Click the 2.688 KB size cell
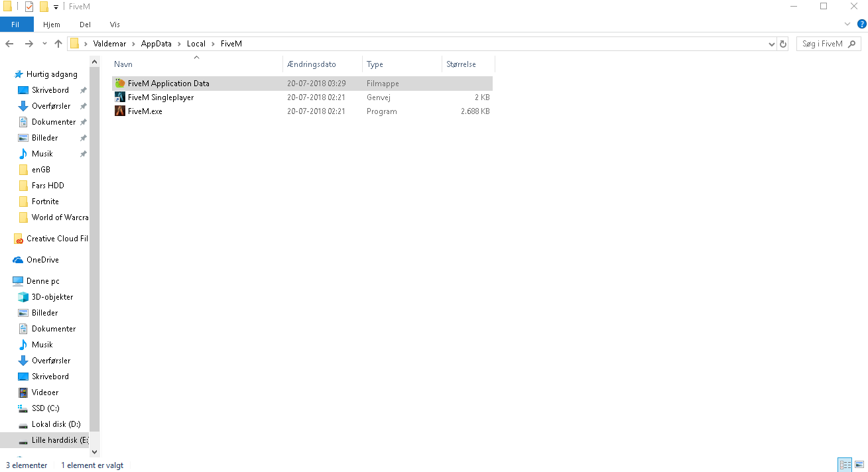 click(475, 111)
